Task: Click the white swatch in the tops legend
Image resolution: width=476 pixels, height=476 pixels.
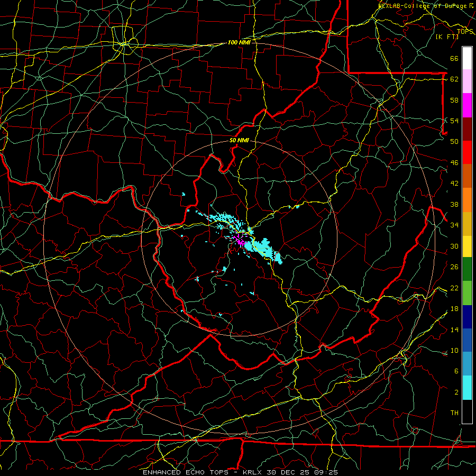Action: [x=467, y=58]
